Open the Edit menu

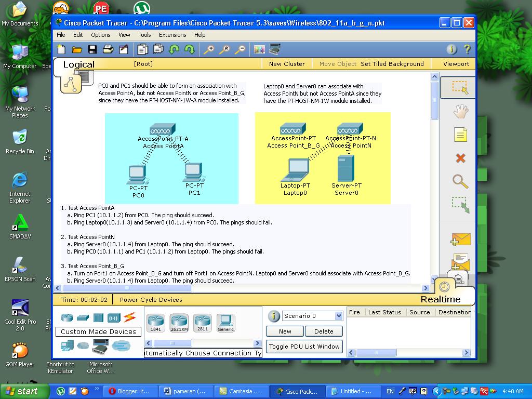[78, 35]
